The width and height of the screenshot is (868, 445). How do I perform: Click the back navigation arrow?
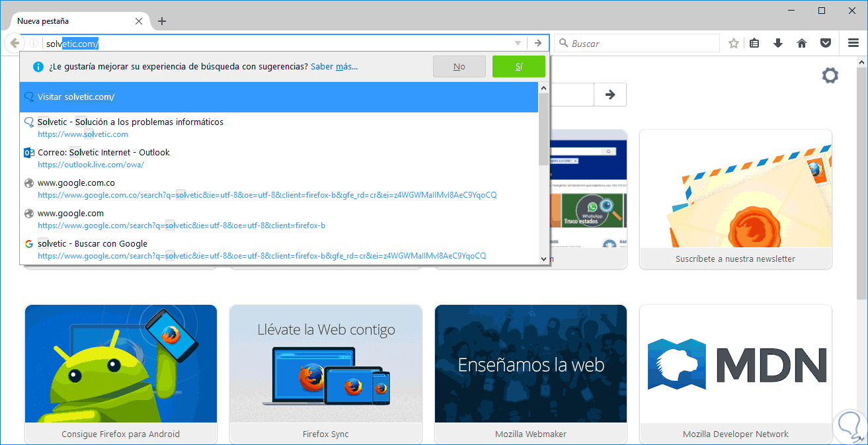coord(15,43)
